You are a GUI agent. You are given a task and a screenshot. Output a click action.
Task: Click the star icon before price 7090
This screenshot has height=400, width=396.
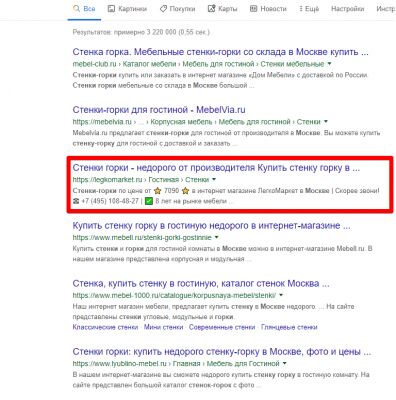158,191
